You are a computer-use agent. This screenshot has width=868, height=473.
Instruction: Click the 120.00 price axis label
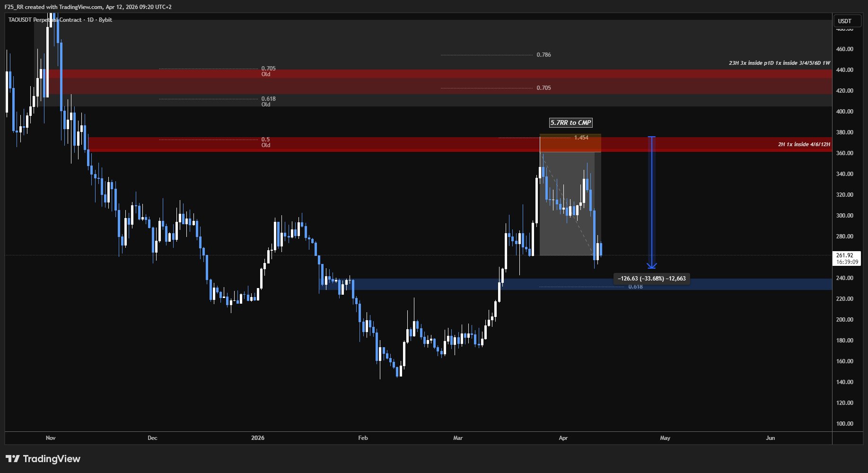click(x=844, y=403)
